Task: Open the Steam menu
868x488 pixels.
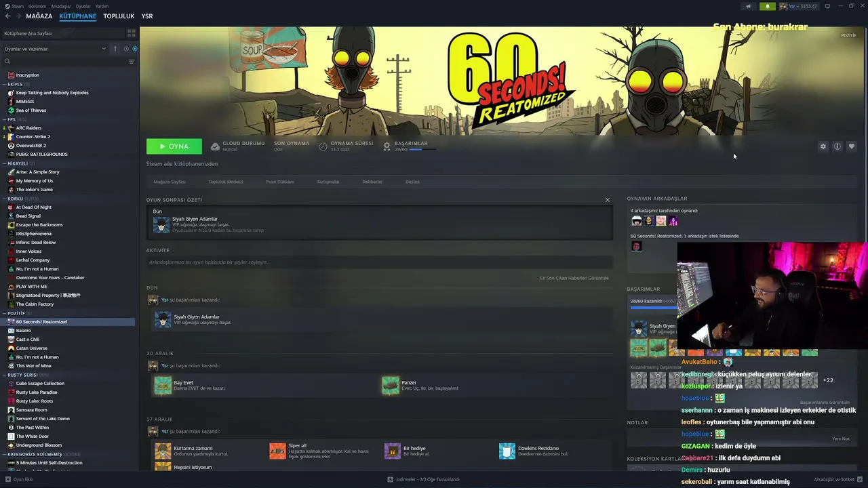Action: click(18, 6)
